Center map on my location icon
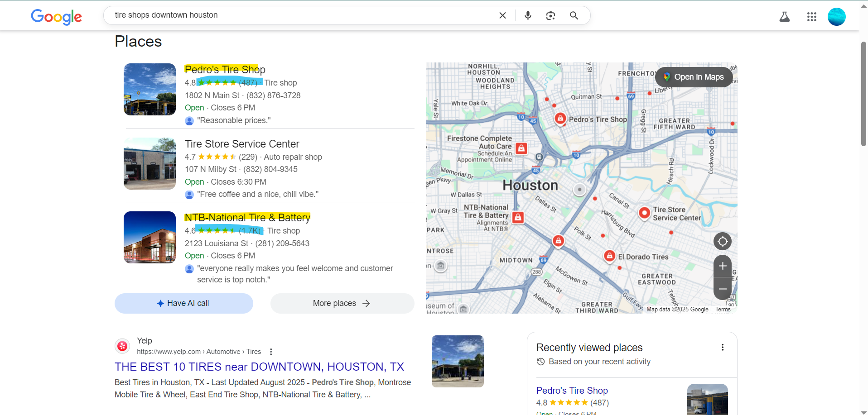 [723, 242]
